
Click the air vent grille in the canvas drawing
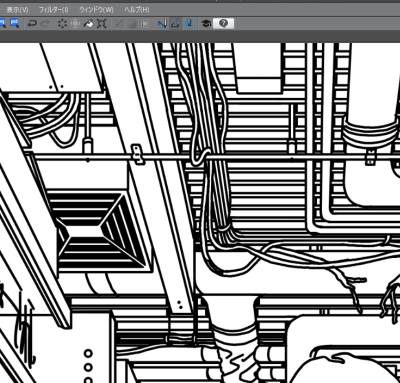tap(100, 230)
